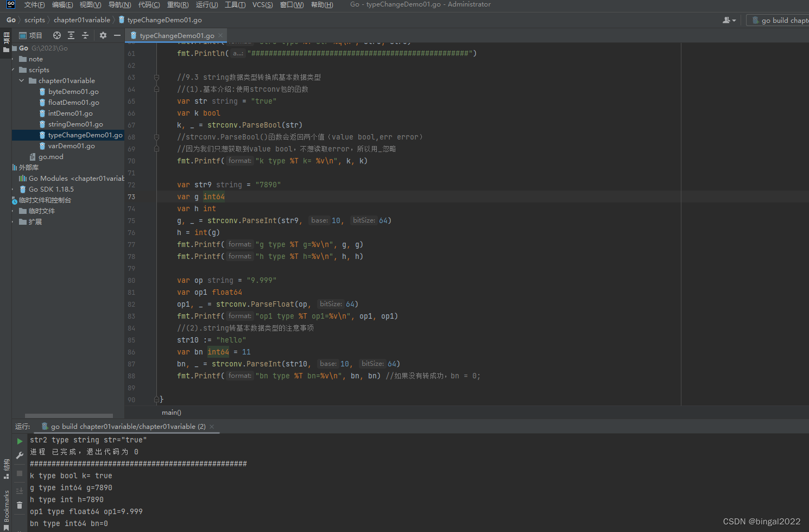
Task: Click the locate-in-tree crosshair icon
Action: click(56, 35)
